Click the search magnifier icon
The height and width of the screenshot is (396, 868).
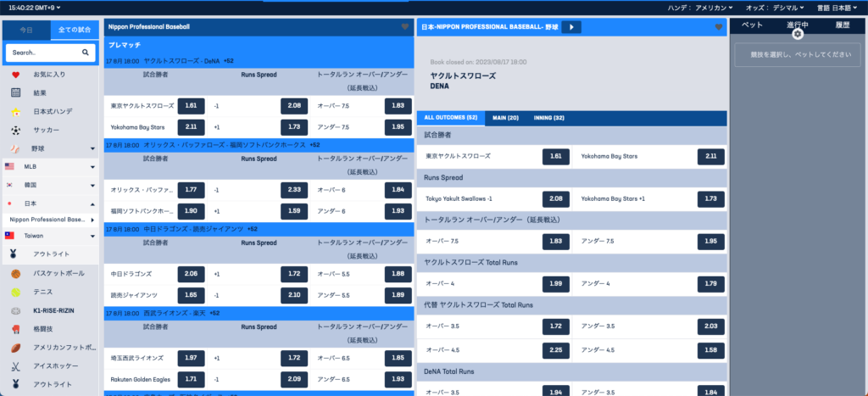pos(85,53)
